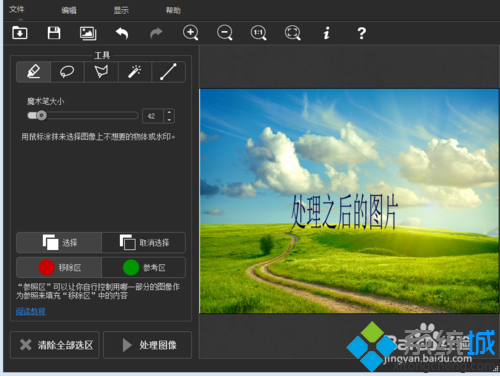Set zoom to 1:1 actual size
The height and width of the screenshot is (376, 500).
(259, 33)
